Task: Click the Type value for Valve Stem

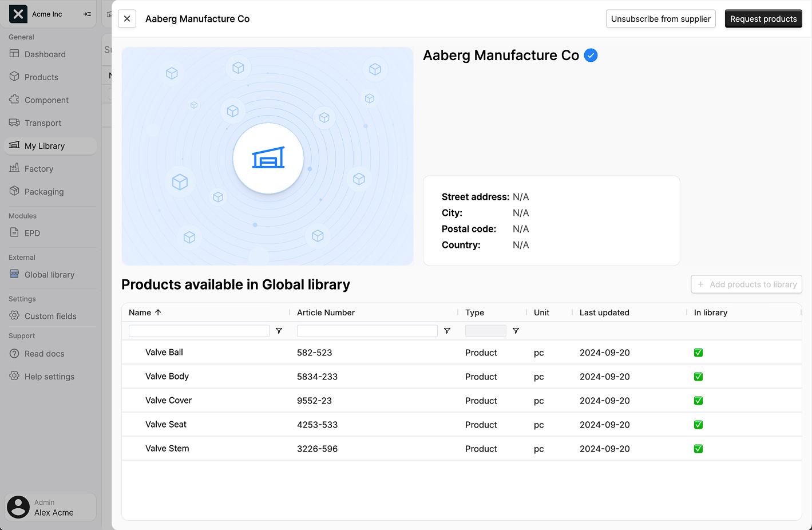Action: click(481, 449)
